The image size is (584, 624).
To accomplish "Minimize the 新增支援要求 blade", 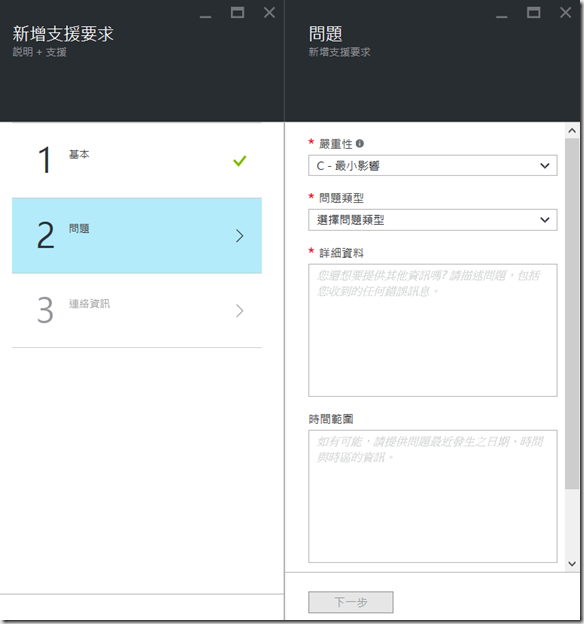I will coord(205,16).
